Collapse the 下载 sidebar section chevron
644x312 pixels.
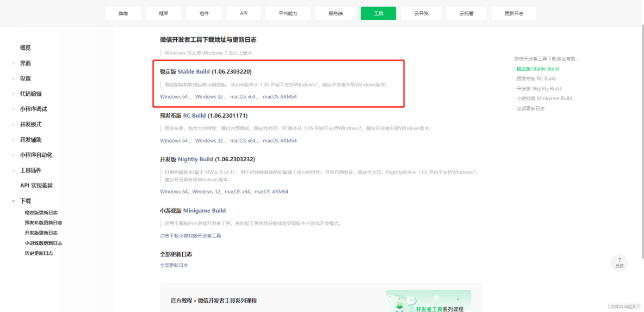coord(14,201)
